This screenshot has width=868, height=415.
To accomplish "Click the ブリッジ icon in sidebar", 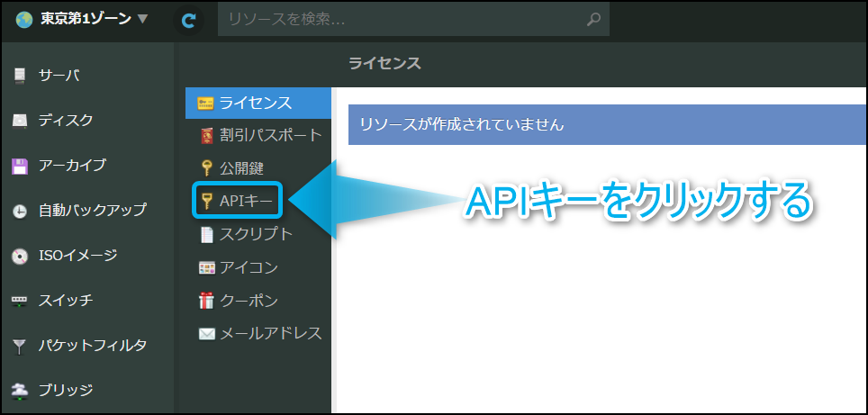I will (21, 391).
